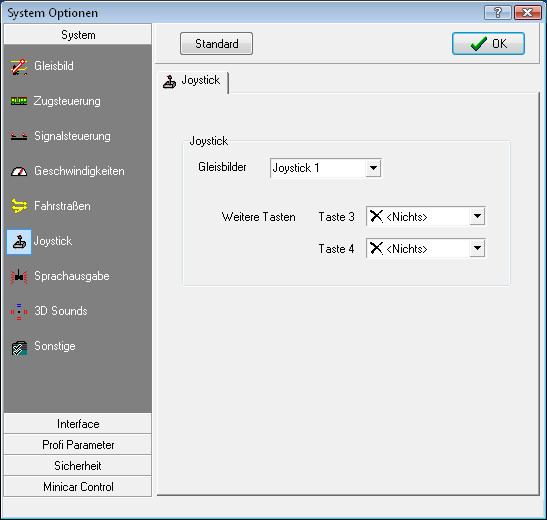Confirm with the OK button

(488, 44)
